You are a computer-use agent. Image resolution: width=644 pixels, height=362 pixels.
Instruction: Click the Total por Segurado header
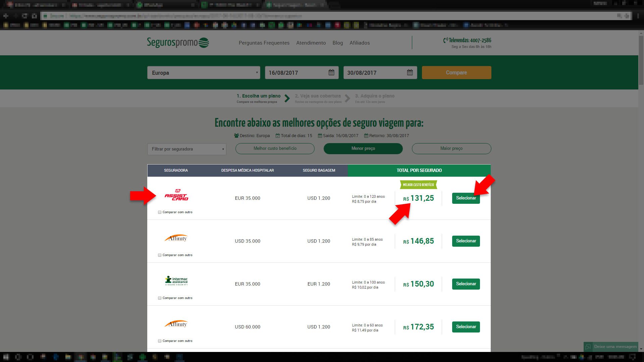click(419, 170)
